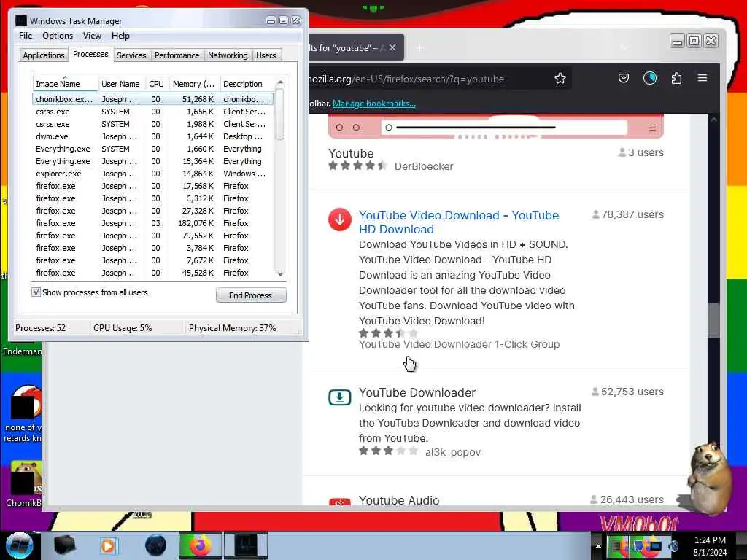The width and height of the screenshot is (747, 560).
Task: Click the End Process button
Action: [x=251, y=295]
